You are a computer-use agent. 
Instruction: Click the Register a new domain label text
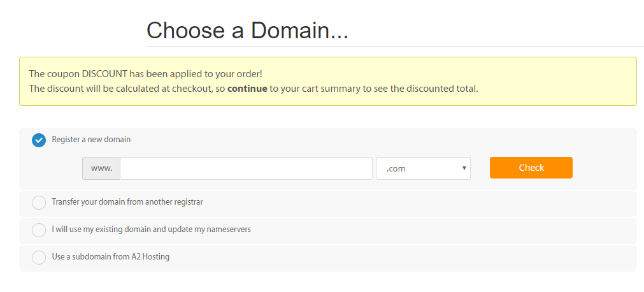91,140
